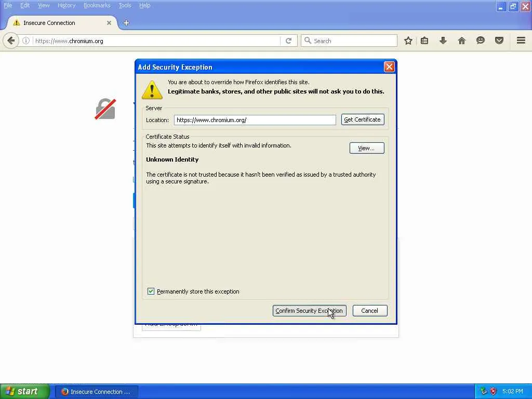Open site identity info icon
This screenshot has width=532, height=399.
click(x=26, y=41)
